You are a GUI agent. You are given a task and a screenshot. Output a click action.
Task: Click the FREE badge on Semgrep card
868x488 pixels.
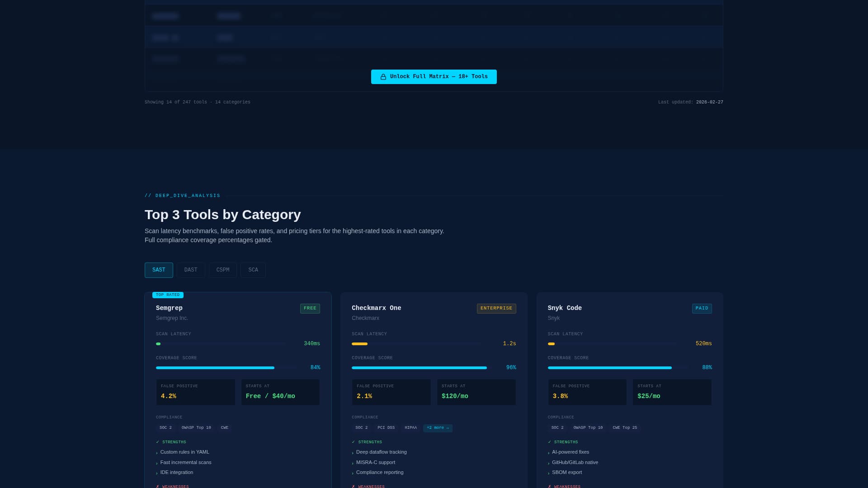(x=310, y=309)
